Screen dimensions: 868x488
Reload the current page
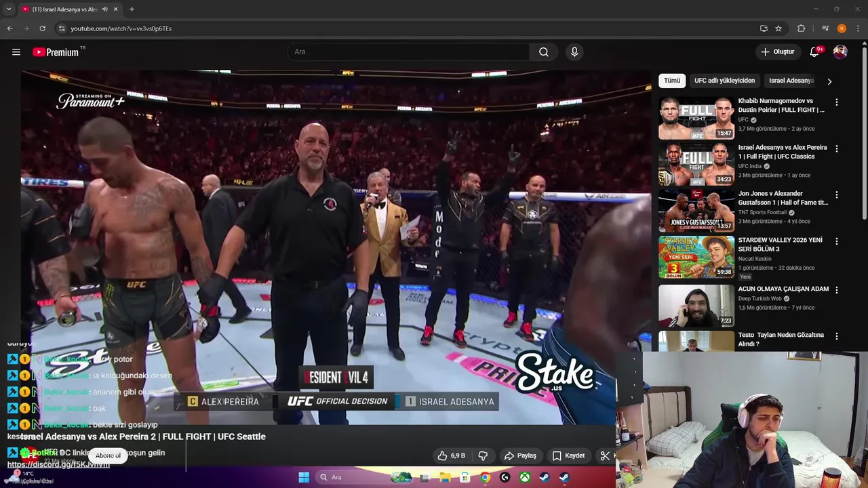pyautogui.click(x=42, y=28)
